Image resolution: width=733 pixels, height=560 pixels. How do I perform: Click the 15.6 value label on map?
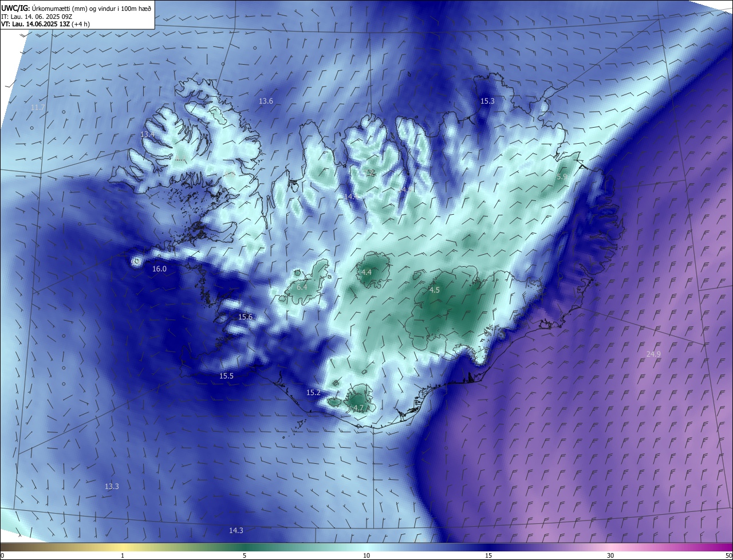pyautogui.click(x=245, y=317)
